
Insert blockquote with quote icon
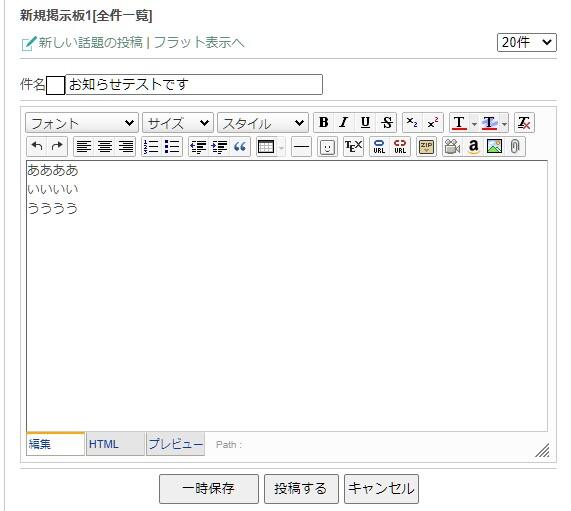click(x=240, y=147)
